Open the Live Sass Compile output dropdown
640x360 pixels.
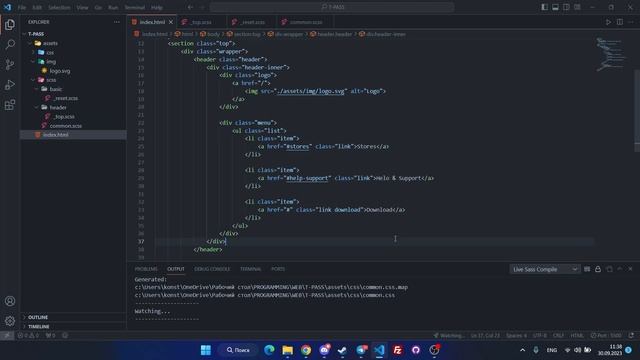pyautogui.click(x=545, y=269)
